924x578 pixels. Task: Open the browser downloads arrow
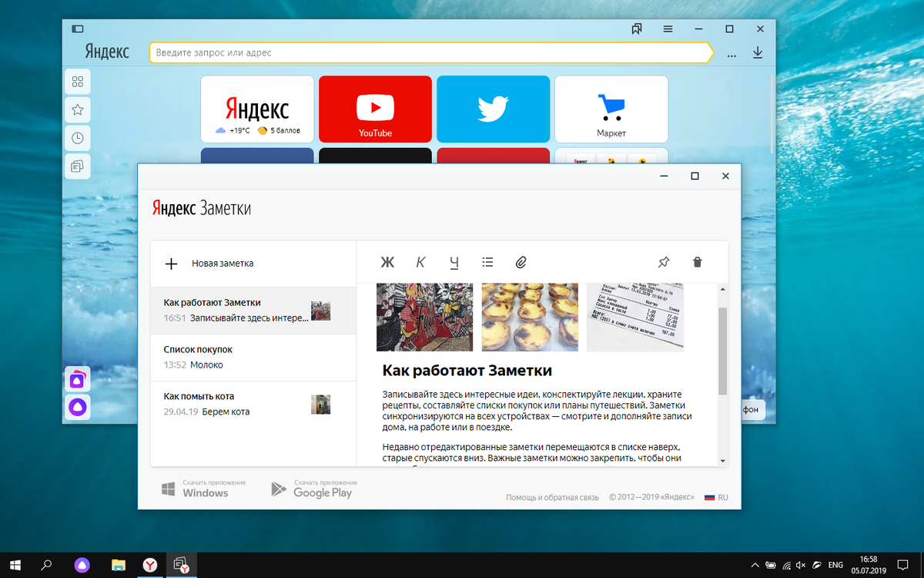pyautogui.click(x=758, y=52)
